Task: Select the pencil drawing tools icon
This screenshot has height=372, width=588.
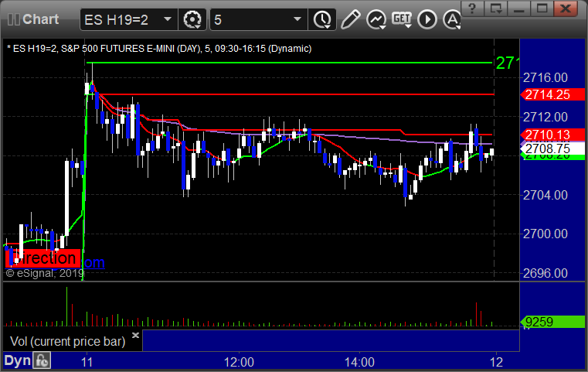Action: (351, 19)
